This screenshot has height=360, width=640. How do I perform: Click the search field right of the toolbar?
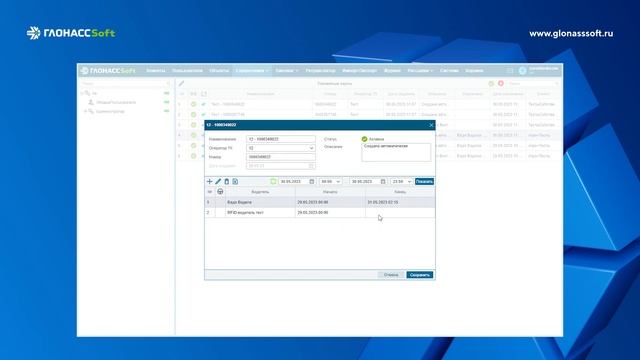(x=533, y=83)
